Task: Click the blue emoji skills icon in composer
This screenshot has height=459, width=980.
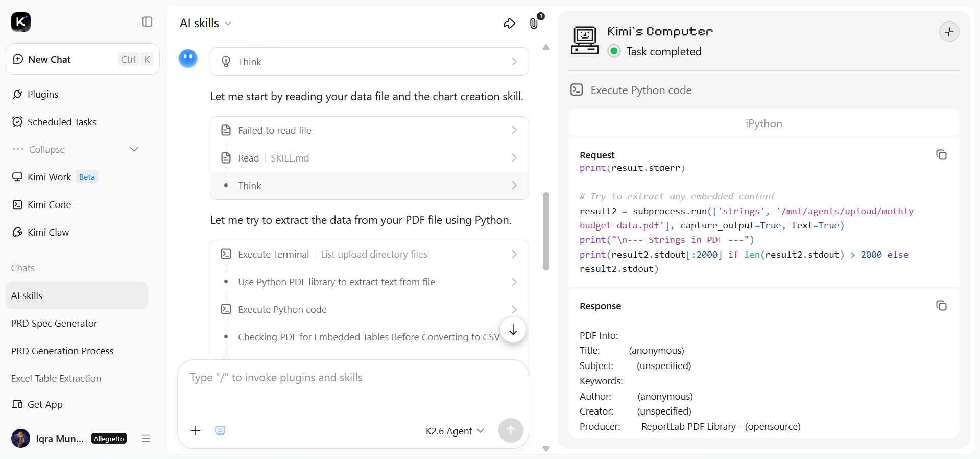Action: click(x=220, y=431)
